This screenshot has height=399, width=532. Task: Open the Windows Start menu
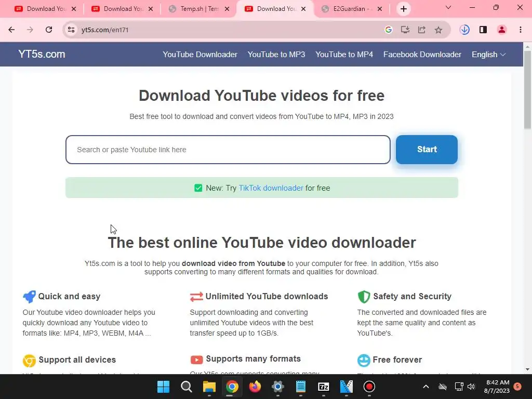(x=163, y=387)
